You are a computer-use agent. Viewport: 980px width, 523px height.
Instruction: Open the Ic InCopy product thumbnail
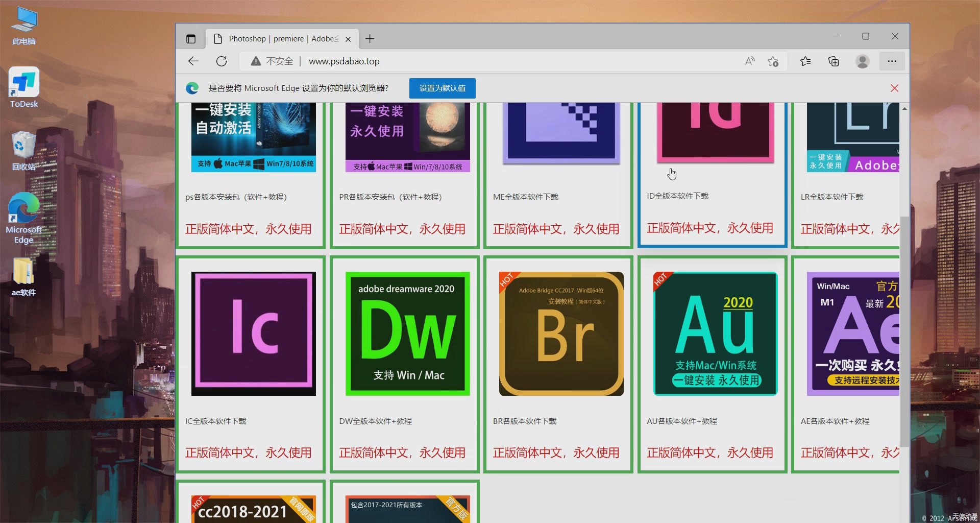point(253,334)
